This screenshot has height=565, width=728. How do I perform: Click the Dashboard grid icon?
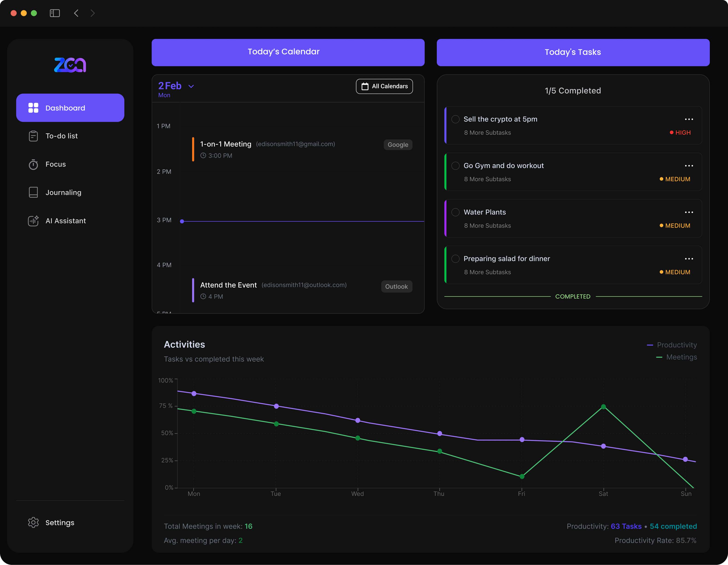(x=33, y=108)
